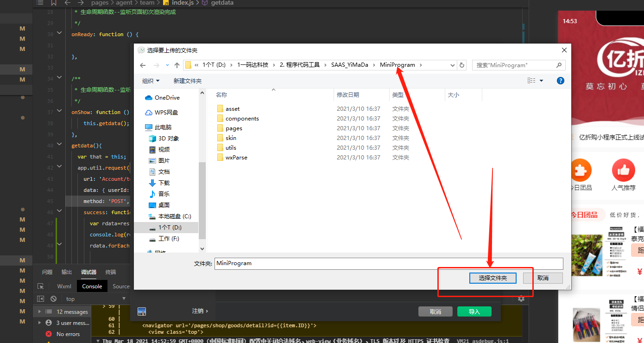Toggle the console sidebar icon
Screen dimensions: 644x343
click(41, 299)
